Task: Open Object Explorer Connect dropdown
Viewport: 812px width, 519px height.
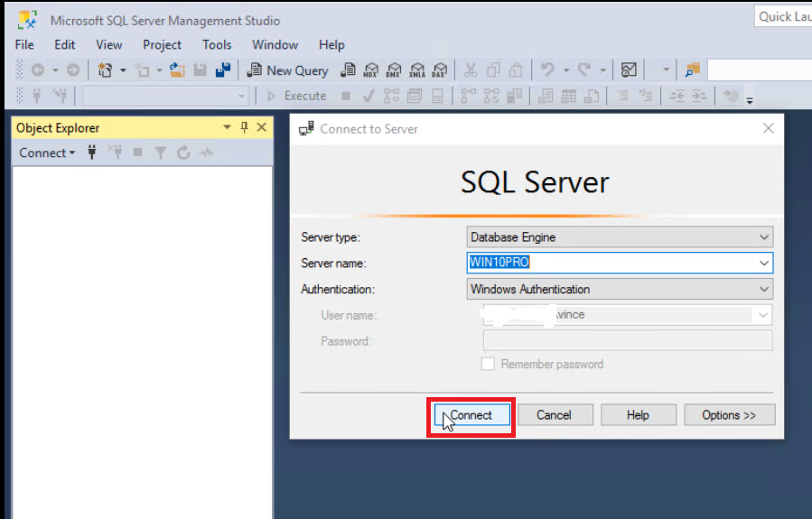Action: pos(47,153)
